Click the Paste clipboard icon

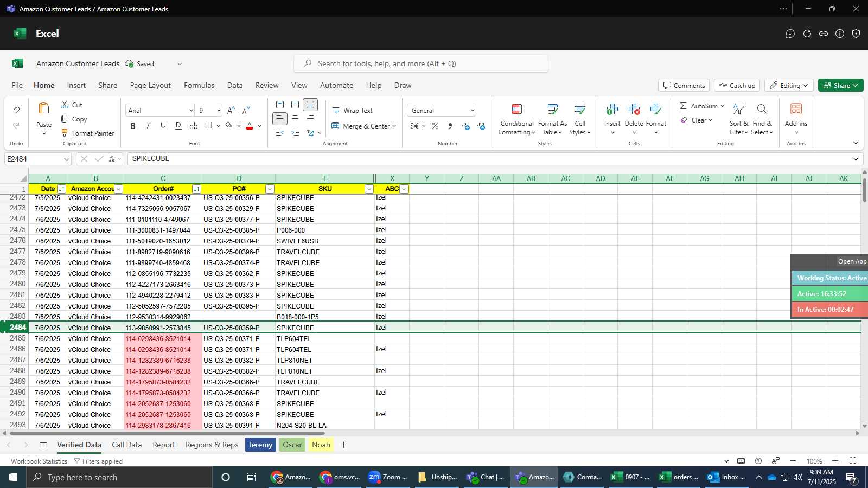pos(44,108)
